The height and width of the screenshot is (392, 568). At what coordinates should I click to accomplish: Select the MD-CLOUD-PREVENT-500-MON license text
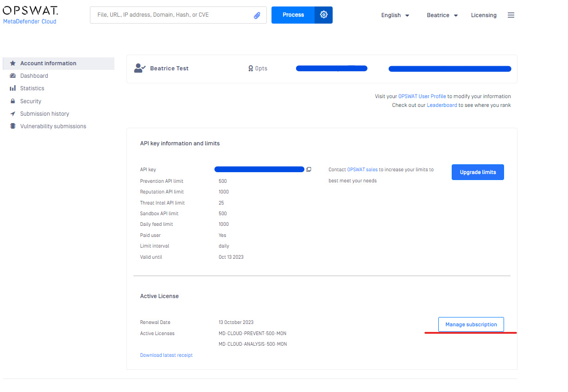pyautogui.click(x=253, y=333)
